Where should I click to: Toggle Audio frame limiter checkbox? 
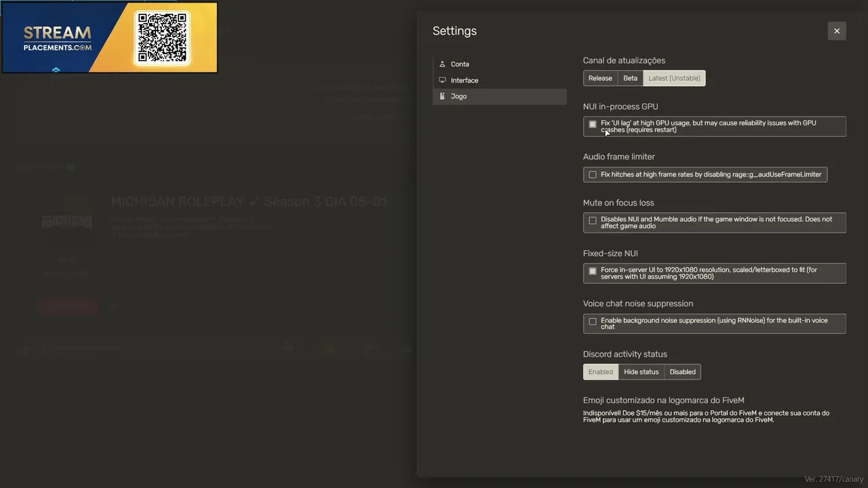[x=593, y=175]
